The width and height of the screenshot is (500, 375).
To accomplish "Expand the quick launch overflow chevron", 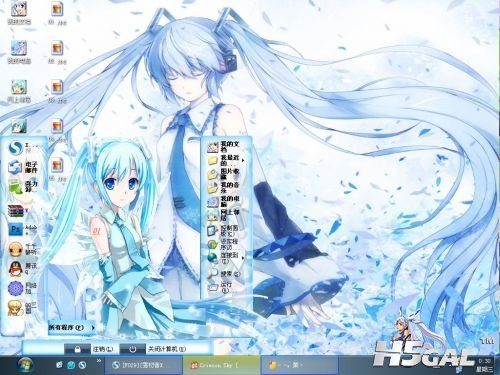I will tap(99, 361).
